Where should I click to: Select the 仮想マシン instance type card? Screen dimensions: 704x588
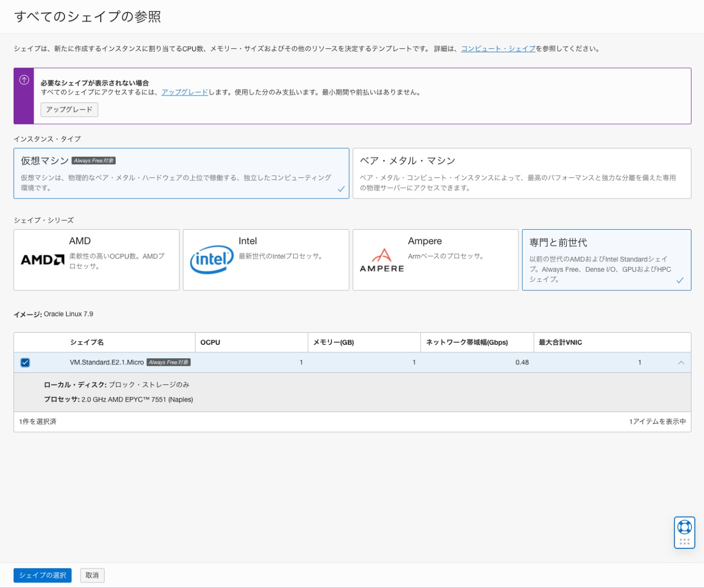182,173
